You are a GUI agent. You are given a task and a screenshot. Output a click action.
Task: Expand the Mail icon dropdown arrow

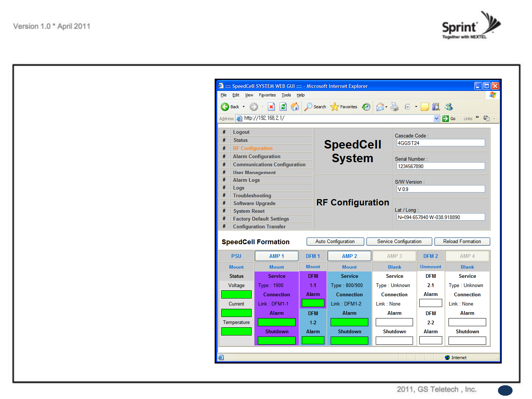click(386, 107)
